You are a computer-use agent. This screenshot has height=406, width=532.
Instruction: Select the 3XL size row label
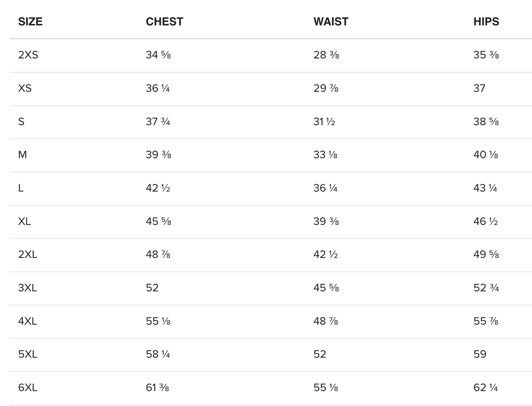[28, 288]
